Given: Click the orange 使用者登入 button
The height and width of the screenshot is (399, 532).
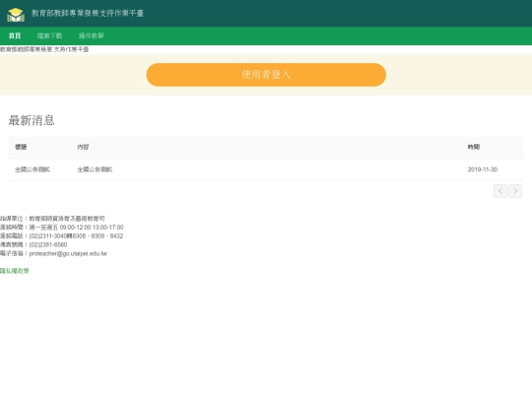Looking at the screenshot, I should (x=266, y=75).
